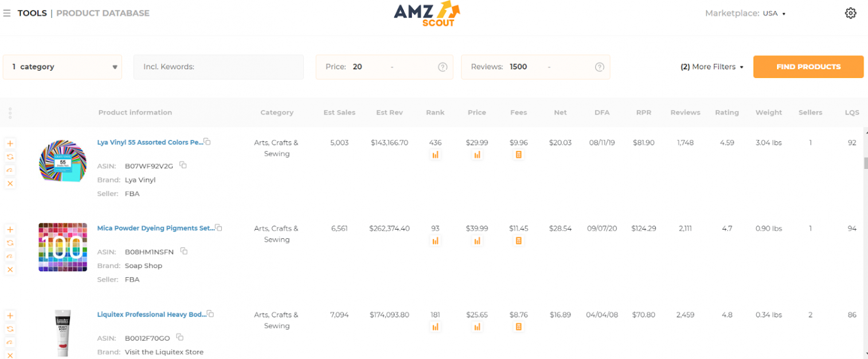
Task: Copy the Liquitex product title
Action: [x=210, y=314]
